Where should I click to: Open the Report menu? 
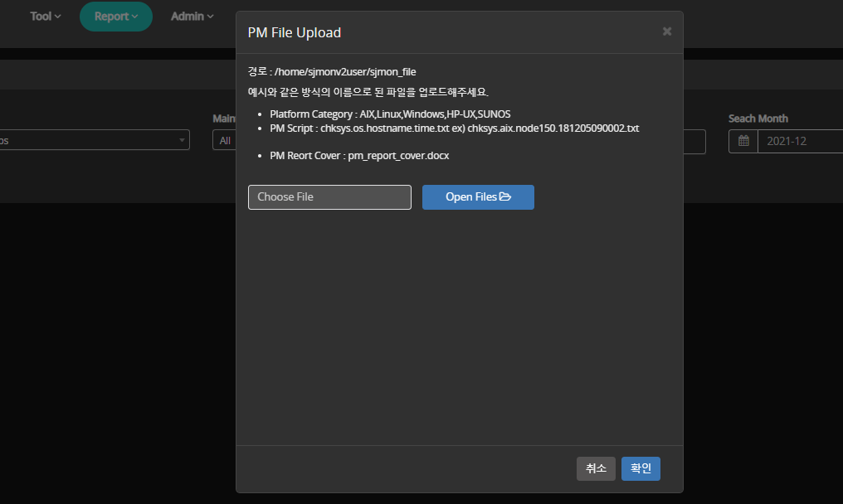(x=116, y=17)
